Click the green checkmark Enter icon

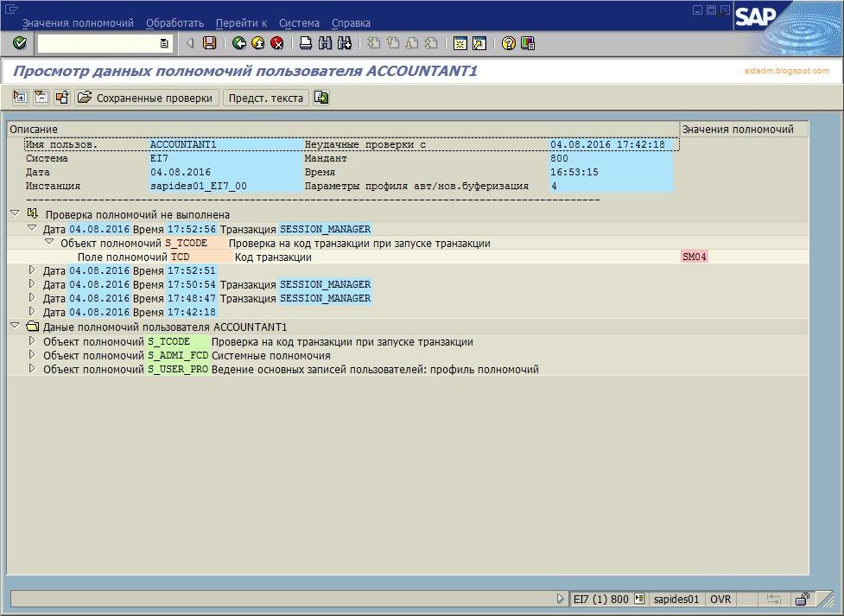[x=19, y=43]
